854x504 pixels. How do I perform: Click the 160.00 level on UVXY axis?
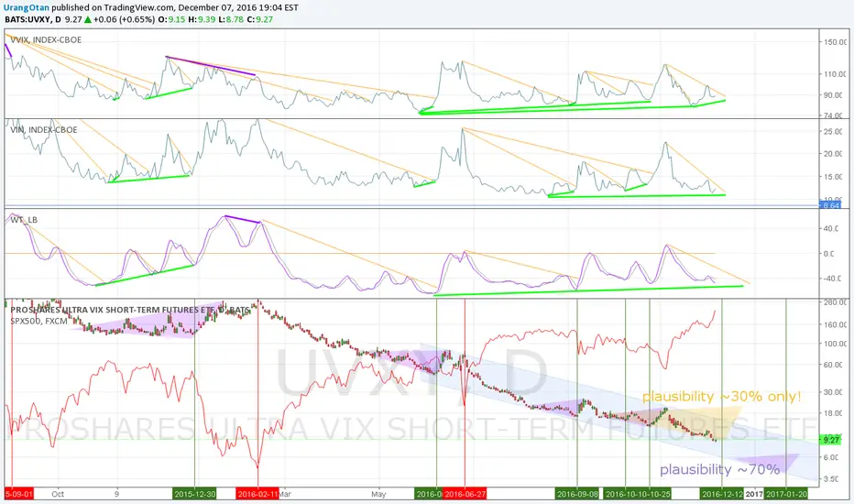click(x=835, y=324)
